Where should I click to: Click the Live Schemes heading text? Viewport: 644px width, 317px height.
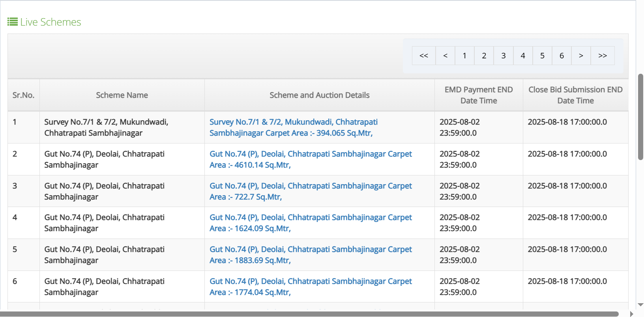(51, 22)
